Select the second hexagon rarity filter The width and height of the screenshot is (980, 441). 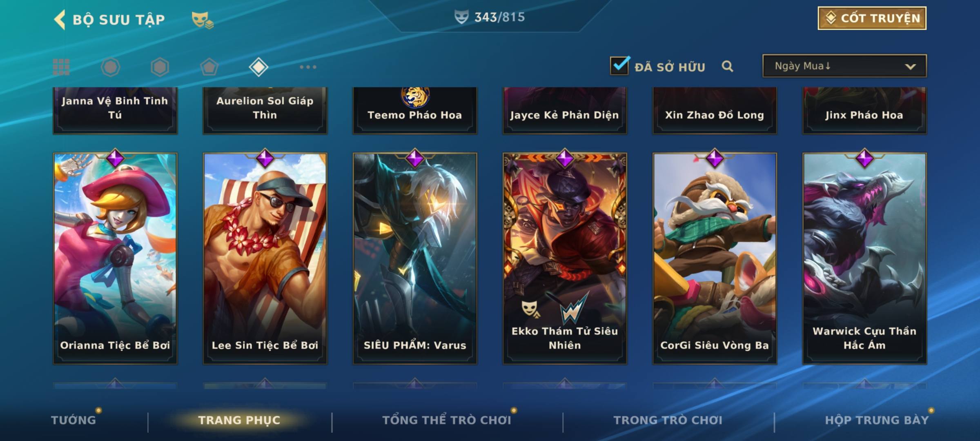click(160, 67)
